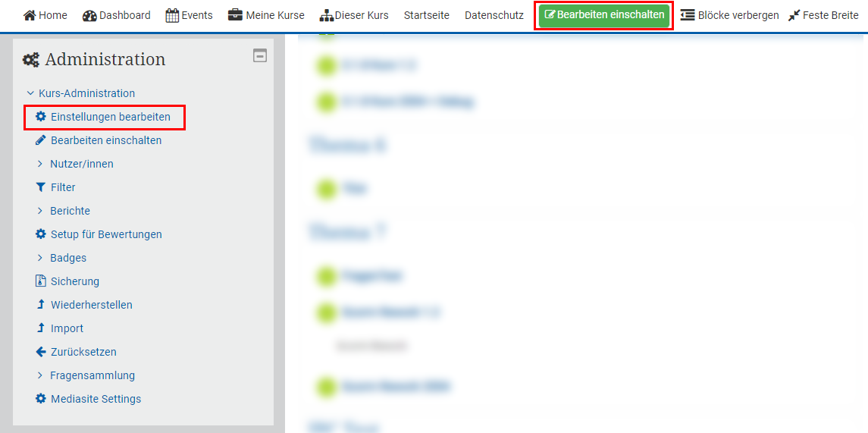Open Einstellungen bearbeiten link

(110, 117)
